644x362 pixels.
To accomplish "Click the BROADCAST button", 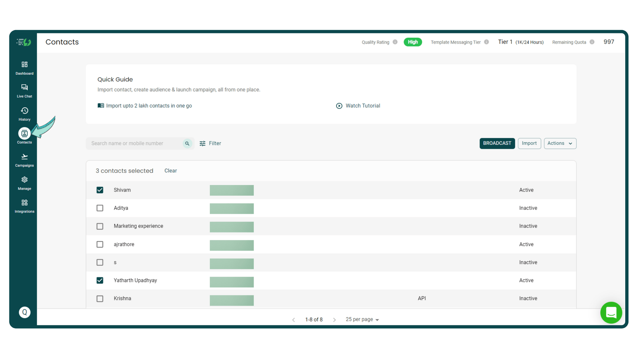I will pos(497,143).
